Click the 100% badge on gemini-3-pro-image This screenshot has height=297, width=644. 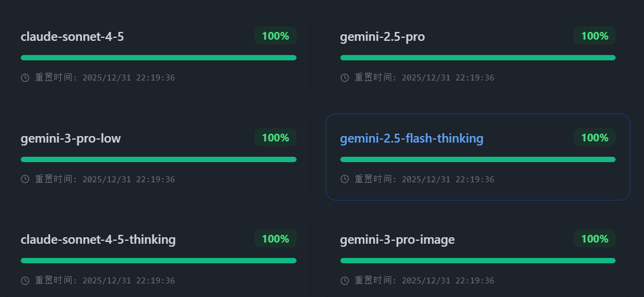[595, 238]
